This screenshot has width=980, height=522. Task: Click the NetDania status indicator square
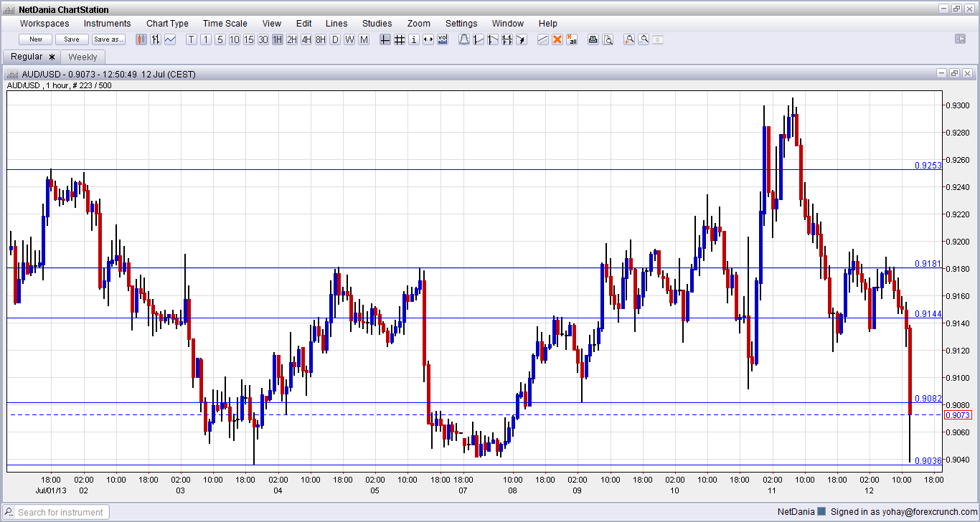(821, 512)
